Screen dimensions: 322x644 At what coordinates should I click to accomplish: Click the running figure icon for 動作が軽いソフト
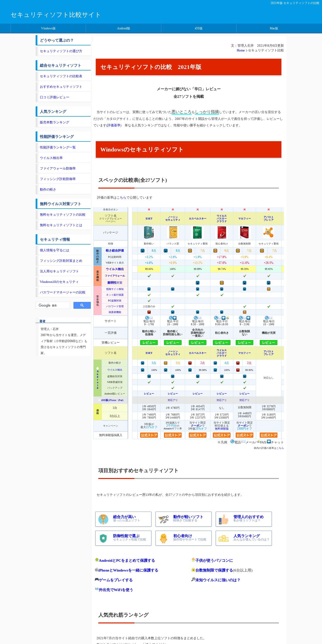pyautogui.click(x=164, y=519)
